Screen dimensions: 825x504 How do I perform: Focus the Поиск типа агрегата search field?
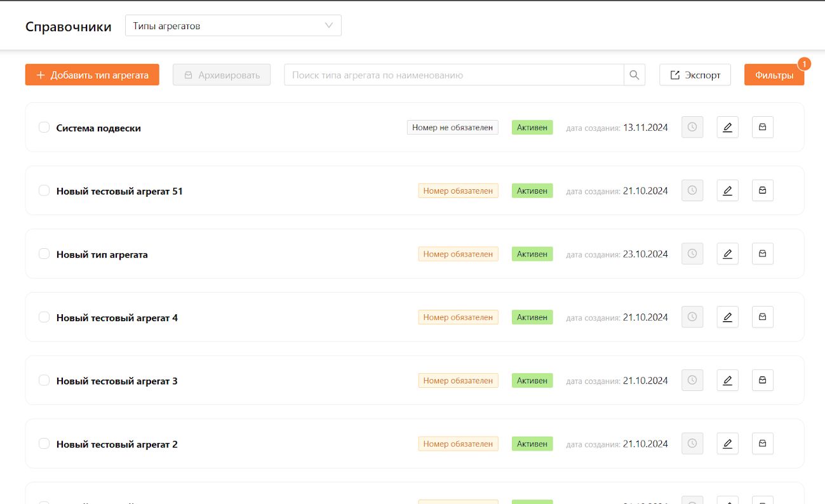(x=454, y=75)
